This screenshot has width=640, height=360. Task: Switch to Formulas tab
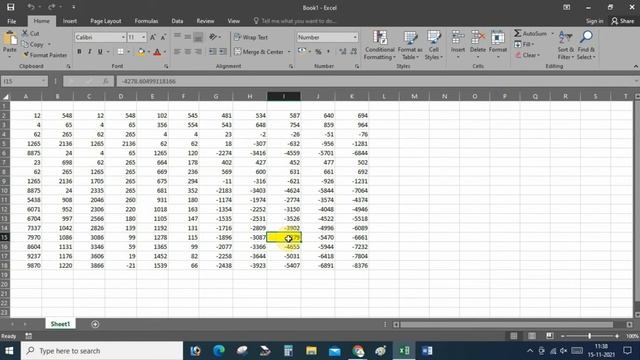[x=146, y=21]
